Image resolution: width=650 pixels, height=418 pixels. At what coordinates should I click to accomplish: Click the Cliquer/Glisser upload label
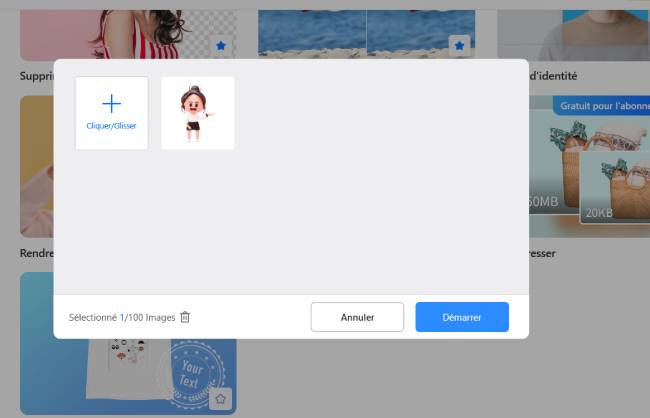pyautogui.click(x=111, y=126)
